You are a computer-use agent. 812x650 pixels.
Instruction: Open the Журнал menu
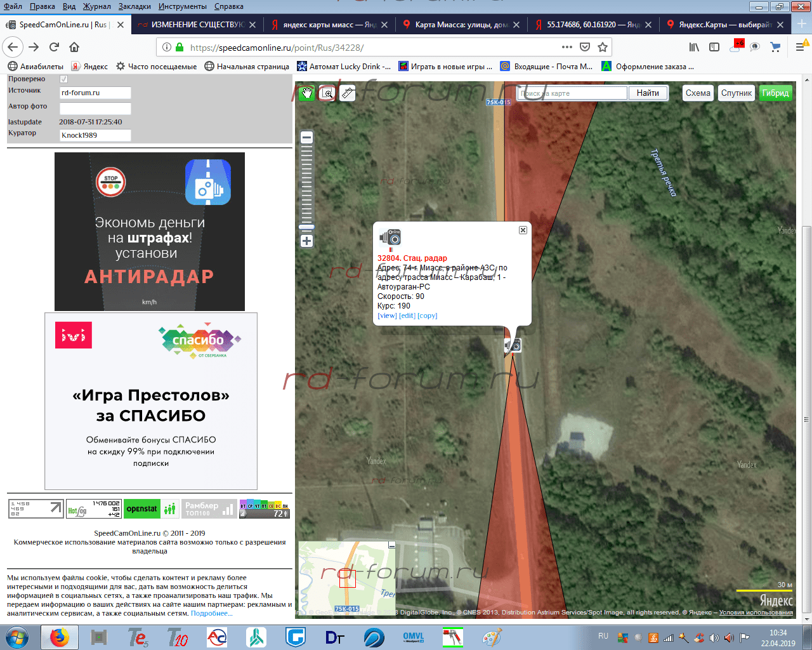click(96, 6)
